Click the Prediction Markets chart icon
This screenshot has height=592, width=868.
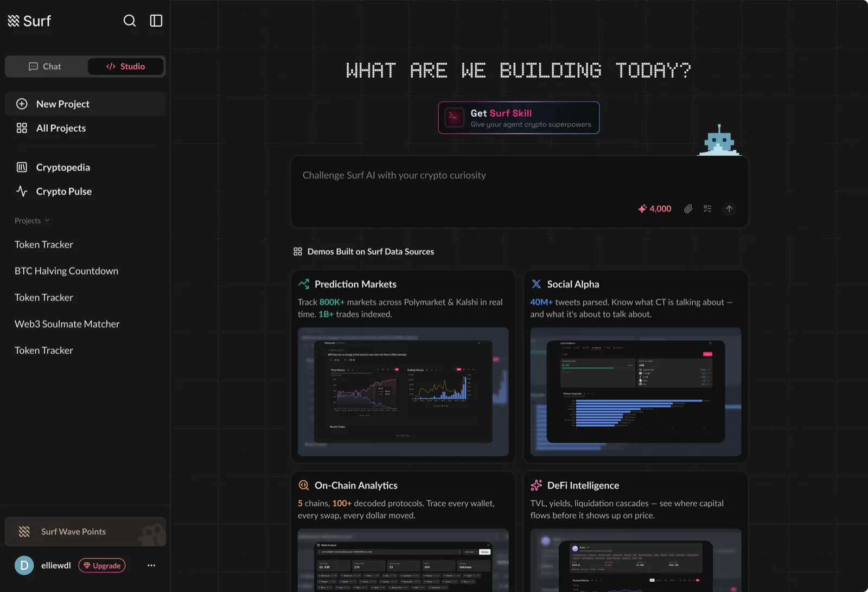pos(304,284)
